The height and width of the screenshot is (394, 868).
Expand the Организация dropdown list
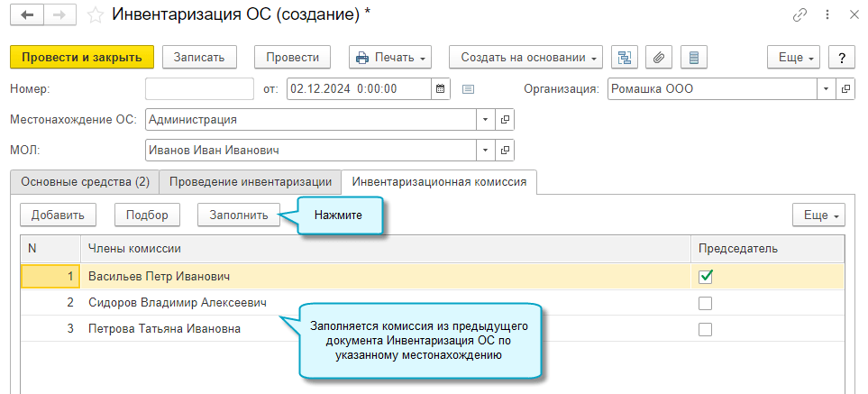point(827,88)
